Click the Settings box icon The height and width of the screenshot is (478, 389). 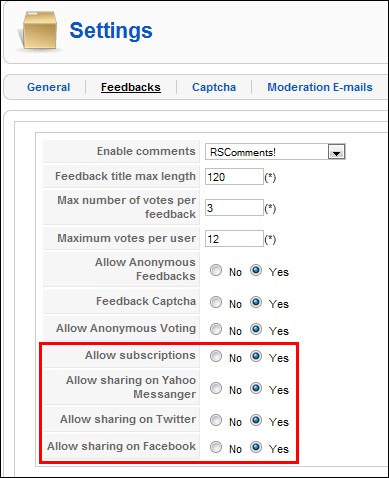tap(39, 31)
